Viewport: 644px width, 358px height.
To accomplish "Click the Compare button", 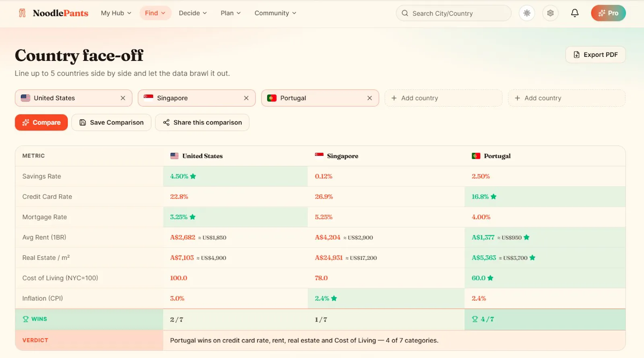I will [x=41, y=122].
